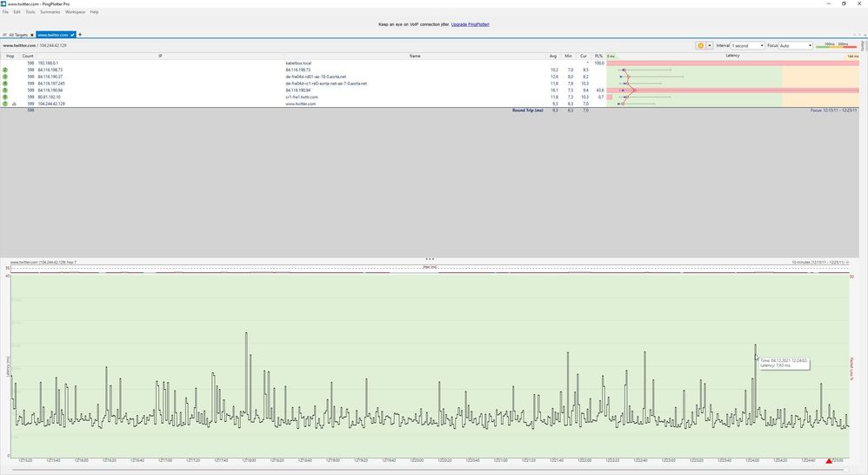The width and height of the screenshot is (868, 475).
Task: Open the Workspace menu
Action: tap(75, 12)
